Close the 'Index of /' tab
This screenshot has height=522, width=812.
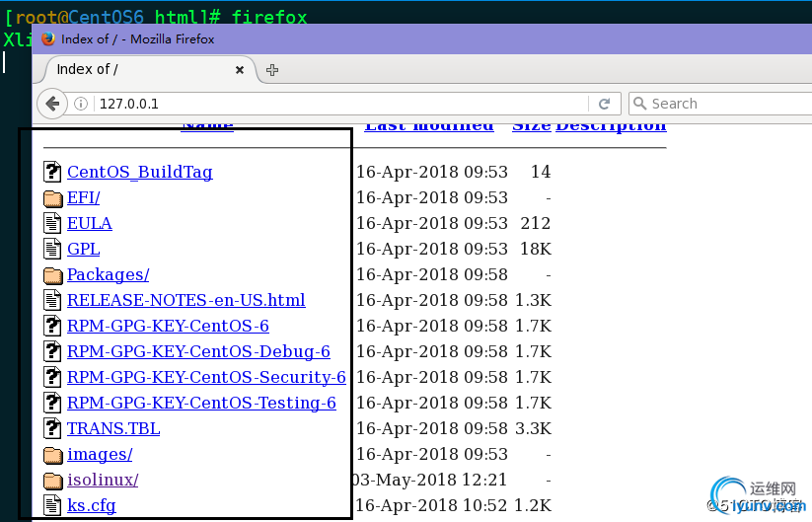239,70
